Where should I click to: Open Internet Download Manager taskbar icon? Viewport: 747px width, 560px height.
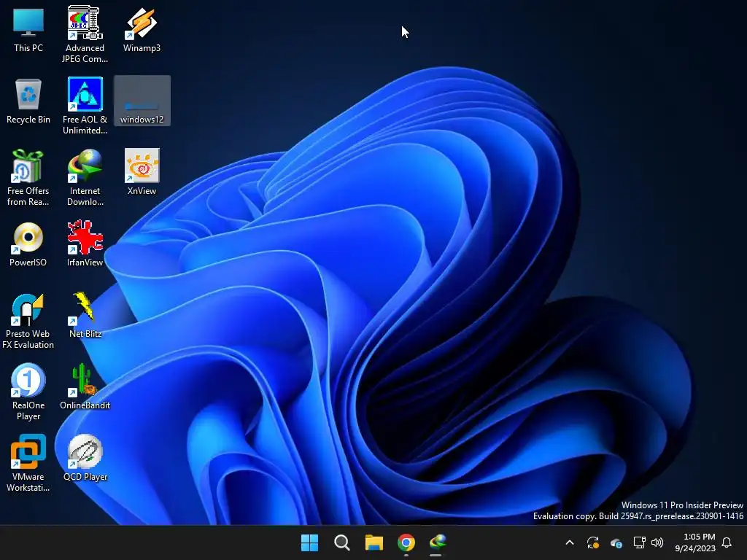438,542
